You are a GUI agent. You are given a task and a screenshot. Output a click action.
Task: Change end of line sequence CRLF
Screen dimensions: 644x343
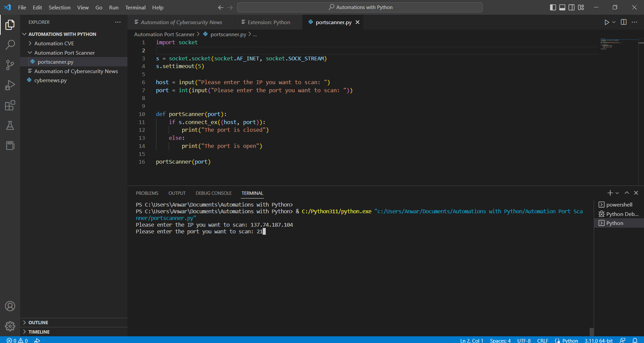pos(543,340)
